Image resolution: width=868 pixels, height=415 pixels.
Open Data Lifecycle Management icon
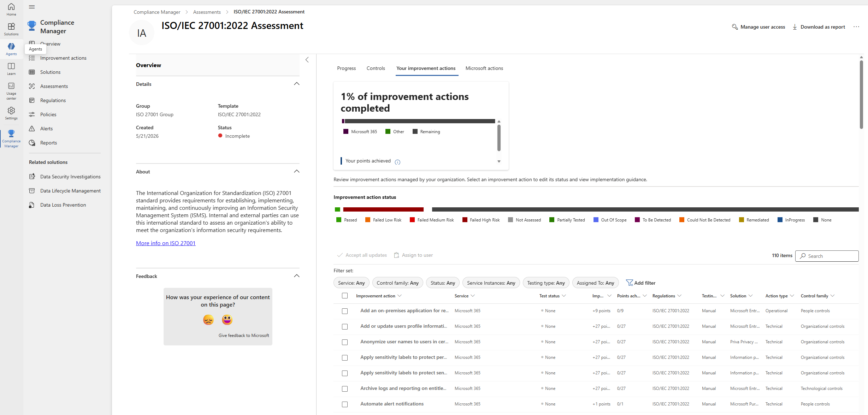[x=32, y=191]
